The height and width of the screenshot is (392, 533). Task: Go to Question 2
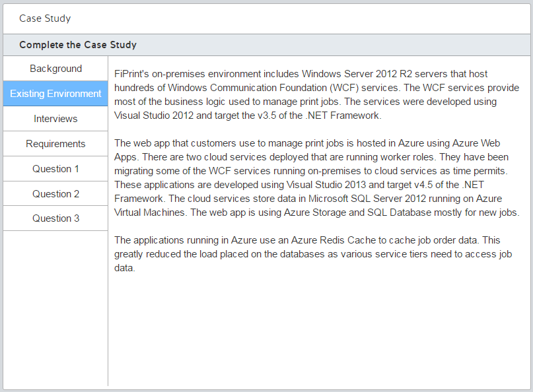(55, 193)
